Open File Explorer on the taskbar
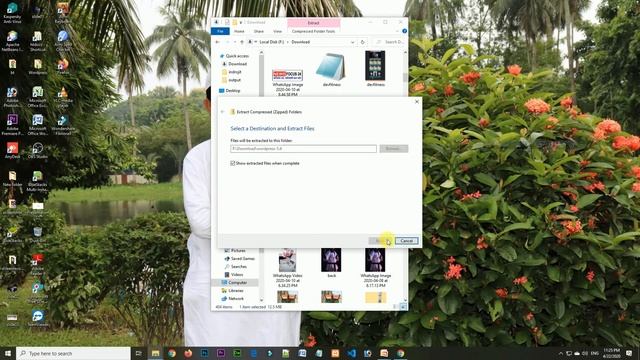 coord(155,353)
